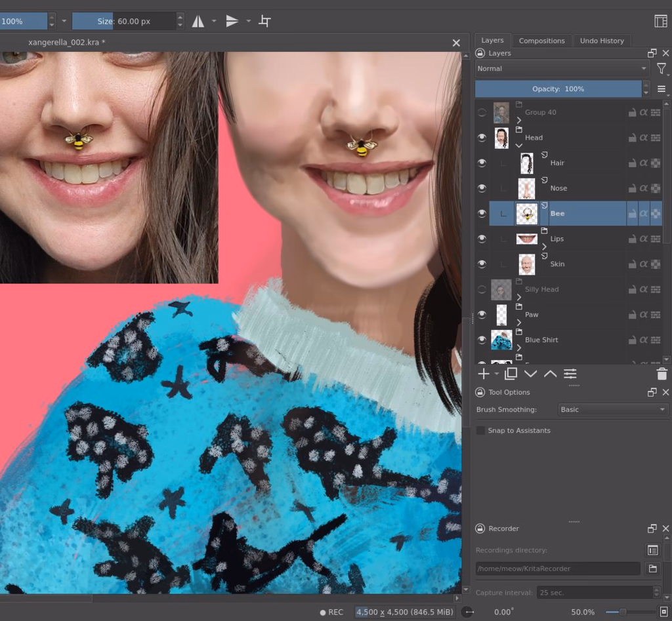Screen dimensions: 672x621
Task: Toggle horizontal mirror tool
Action: [x=198, y=21]
